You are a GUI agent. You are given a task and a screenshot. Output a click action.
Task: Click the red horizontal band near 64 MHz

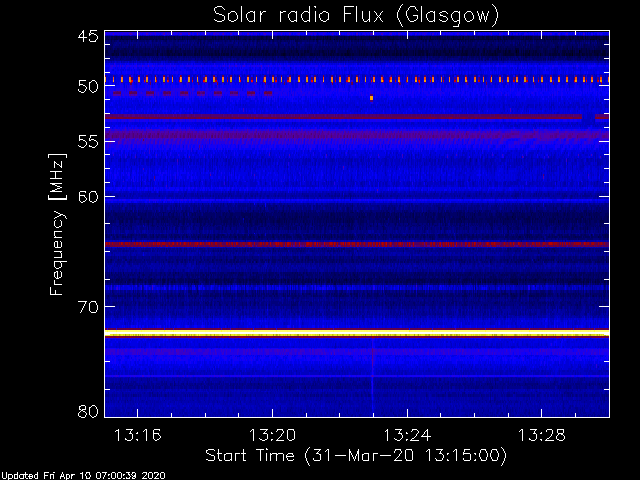(357, 244)
